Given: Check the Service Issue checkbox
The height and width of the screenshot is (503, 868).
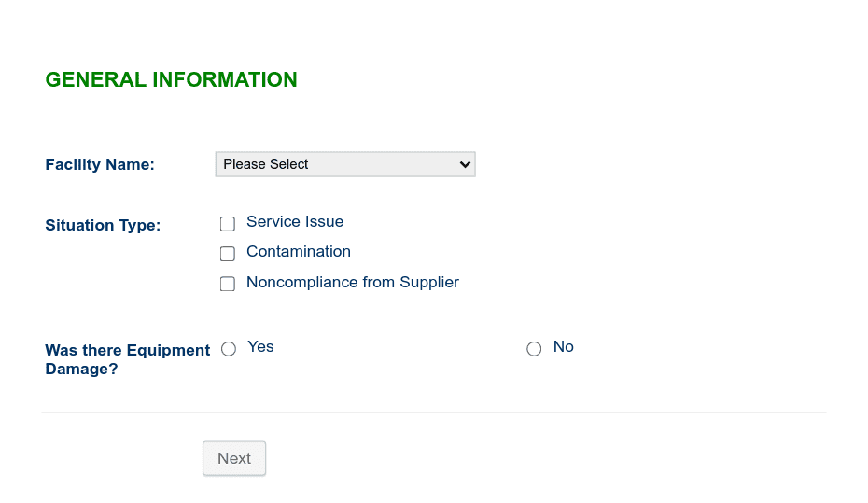Looking at the screenshot, I should click(228, 224).
